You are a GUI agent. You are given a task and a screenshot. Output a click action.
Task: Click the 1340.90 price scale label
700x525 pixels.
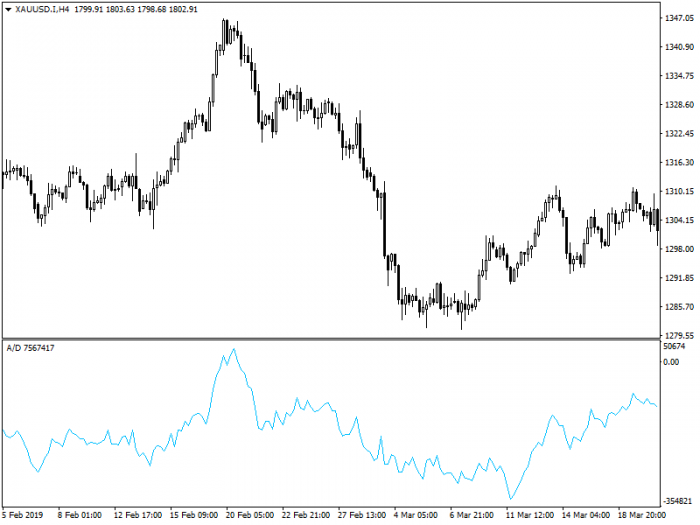point(679,47)
